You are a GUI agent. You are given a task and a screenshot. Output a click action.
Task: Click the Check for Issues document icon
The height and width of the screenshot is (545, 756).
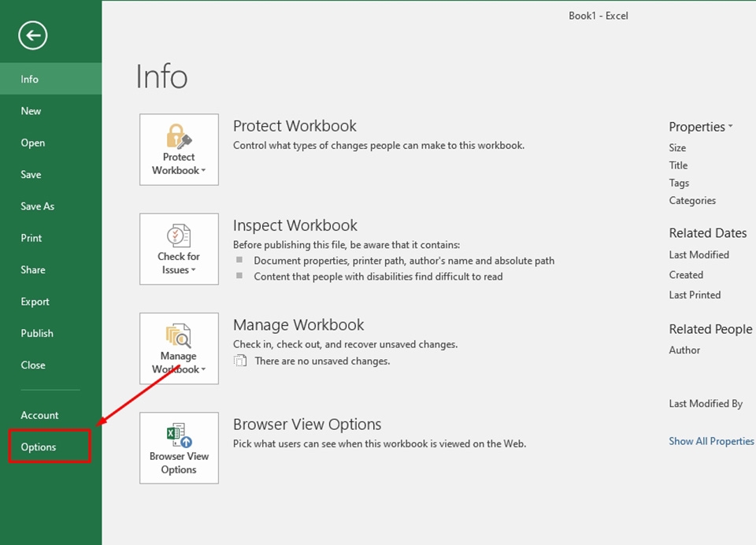click(179, 235)
